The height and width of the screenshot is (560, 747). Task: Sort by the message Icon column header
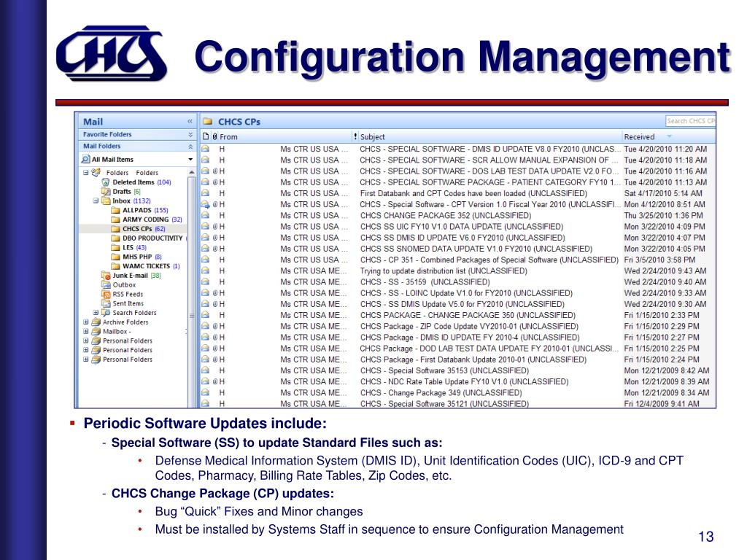click(206, 136)
